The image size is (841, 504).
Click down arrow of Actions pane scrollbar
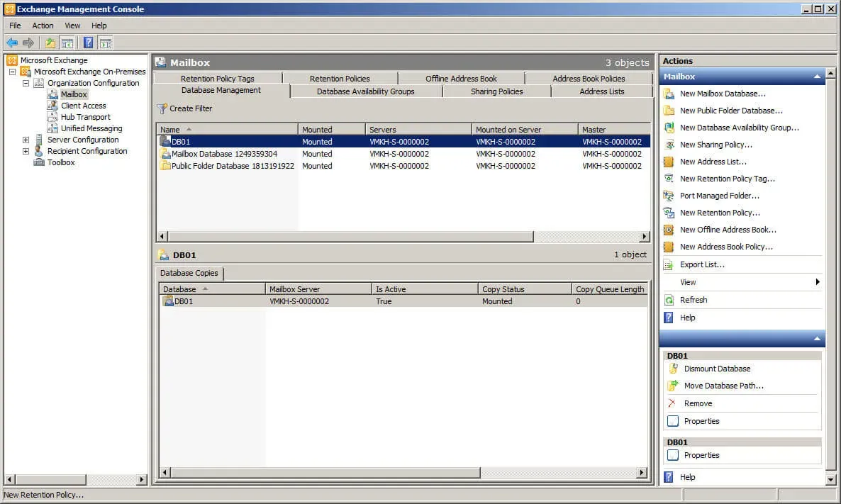tap(830, 480)
